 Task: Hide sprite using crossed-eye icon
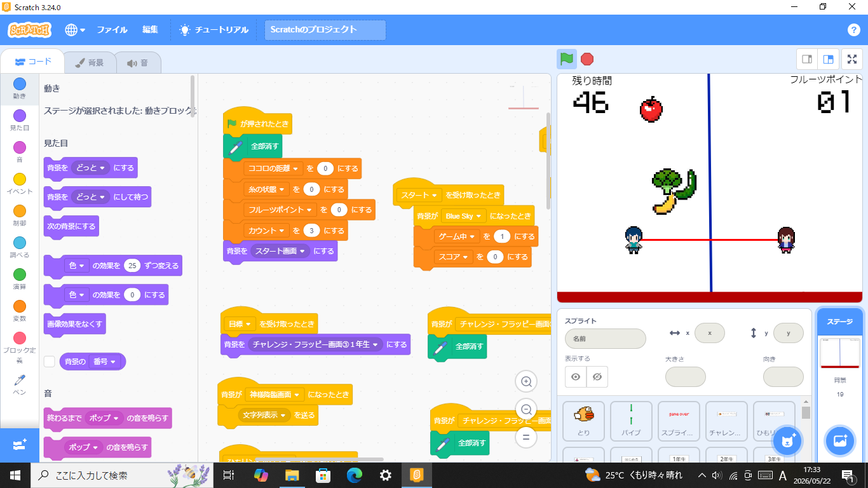(x=597, y=377)
